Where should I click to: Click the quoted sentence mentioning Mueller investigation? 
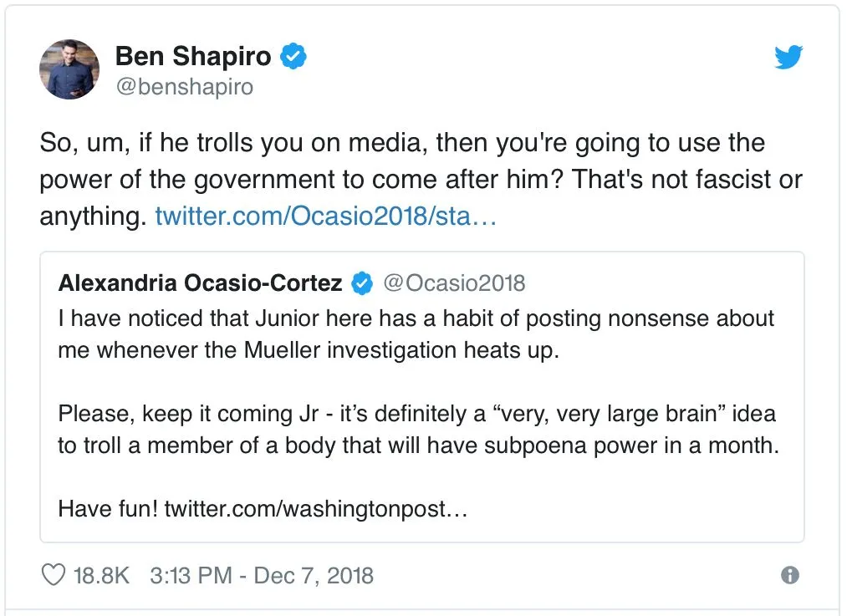coord(416,334)
